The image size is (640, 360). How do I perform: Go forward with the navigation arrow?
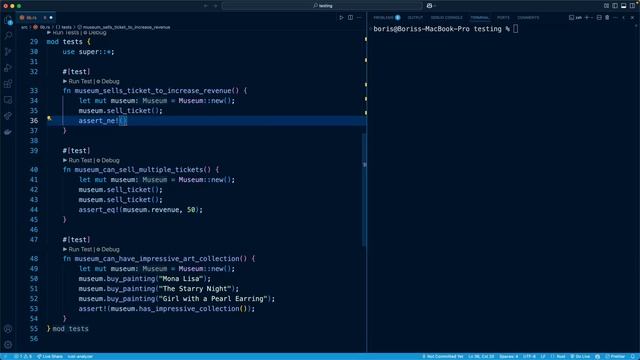click(216, 6)
